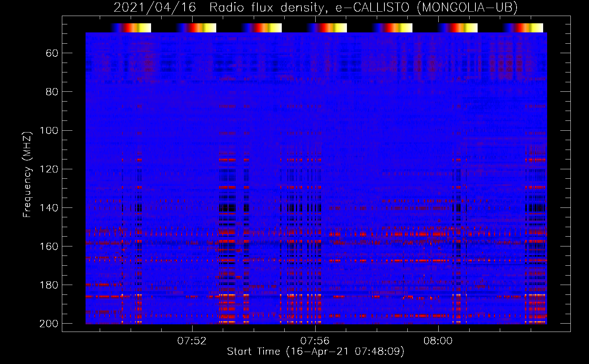Click the 180 frequency tick label
Screen dimensions: 589x364
[49, 285]
